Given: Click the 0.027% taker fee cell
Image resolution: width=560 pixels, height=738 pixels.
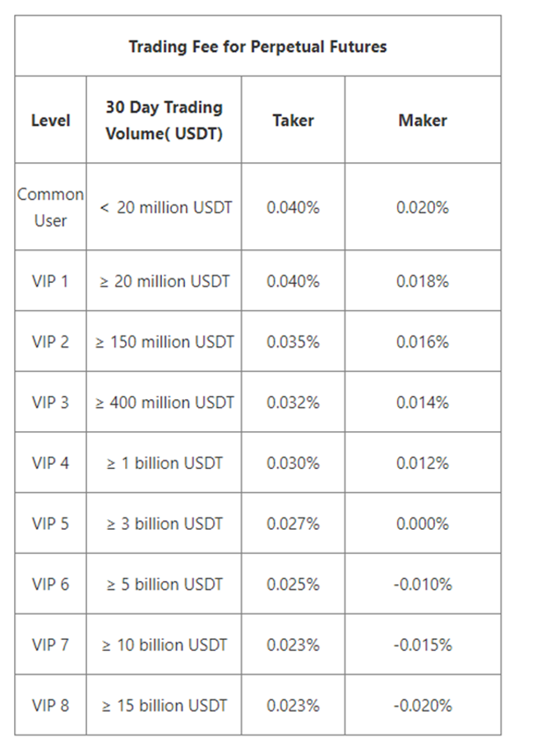Looking at the screenshot, I should (x=293, y=523).
